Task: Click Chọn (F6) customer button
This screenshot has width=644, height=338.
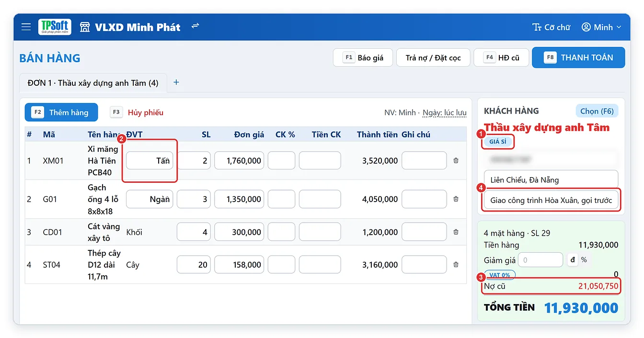Action: (x=597, y=111)
